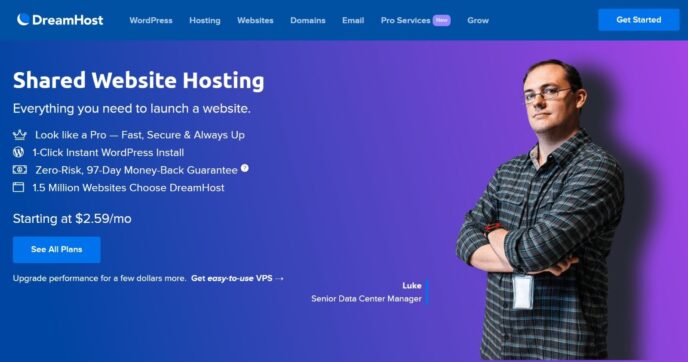This screenshot has width=688, height=362.
Task: Open the question mark tooltip after Money-Back Guarantee
Action: coord(245,168)
